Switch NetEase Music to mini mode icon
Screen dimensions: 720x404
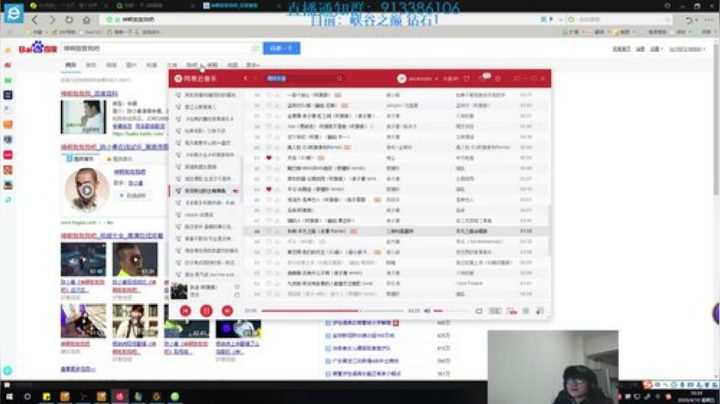(x=517, y=79)
